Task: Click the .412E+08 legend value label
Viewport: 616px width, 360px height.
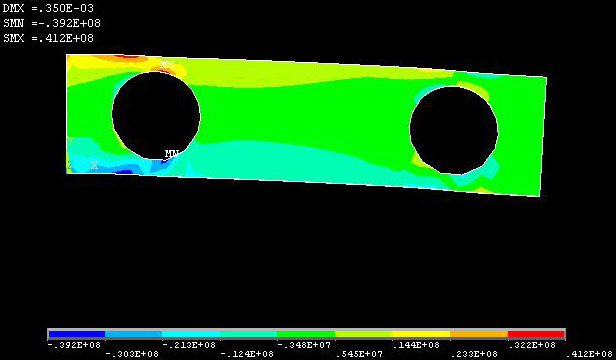Action: click(x=589, y=354)
